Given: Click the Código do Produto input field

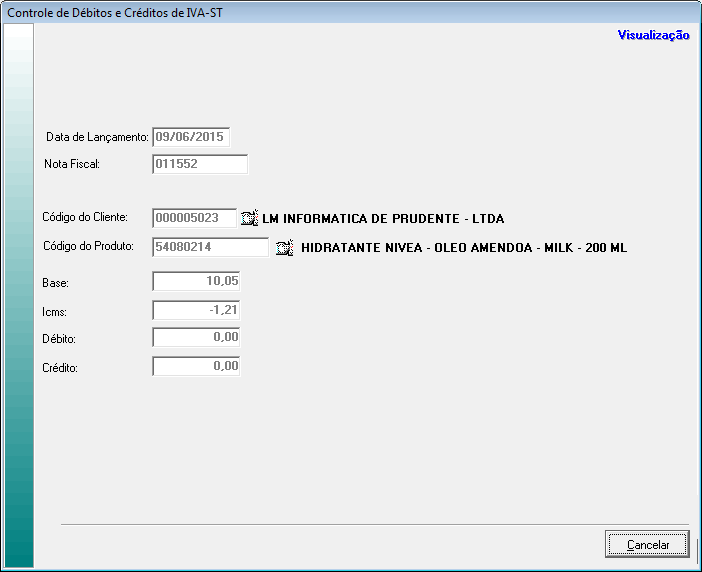Looking at the screenshot, I should pyautogui.click(x=210, y=247).
